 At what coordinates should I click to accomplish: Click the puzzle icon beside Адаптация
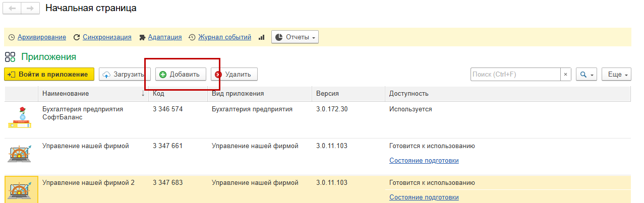point(143,37)
